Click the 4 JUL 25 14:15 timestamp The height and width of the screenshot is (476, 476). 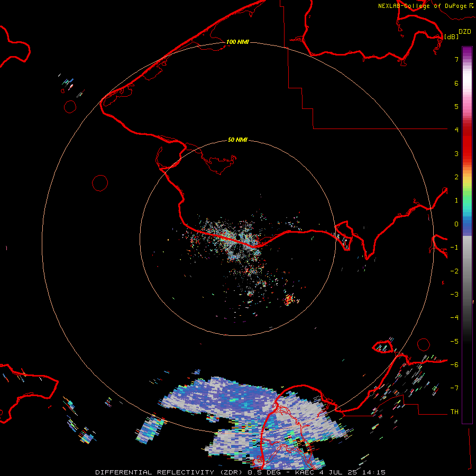(x=352, y=472)
